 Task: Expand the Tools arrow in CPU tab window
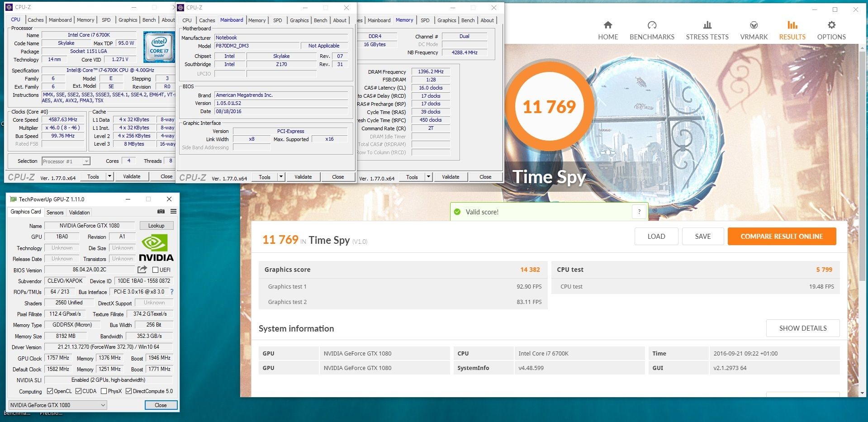pos(109,176)
